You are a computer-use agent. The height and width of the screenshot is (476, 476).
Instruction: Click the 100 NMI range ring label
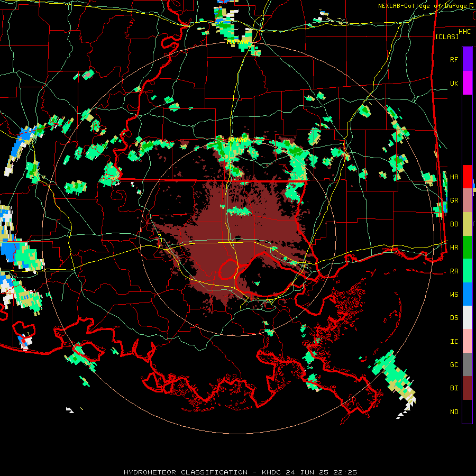[237, 42]
